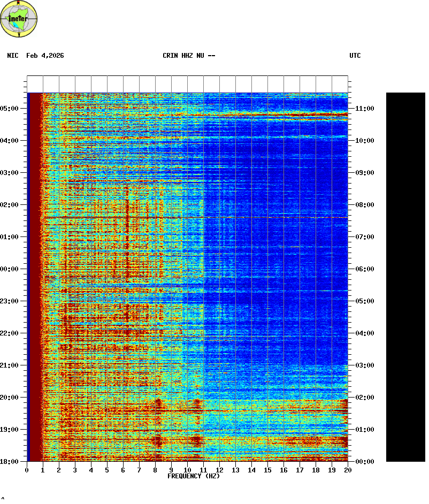429x504 pixels.
Task: Click the FREQUENCY (HZ) axis label
Action: pyautogui.click(x=194, y=476)
